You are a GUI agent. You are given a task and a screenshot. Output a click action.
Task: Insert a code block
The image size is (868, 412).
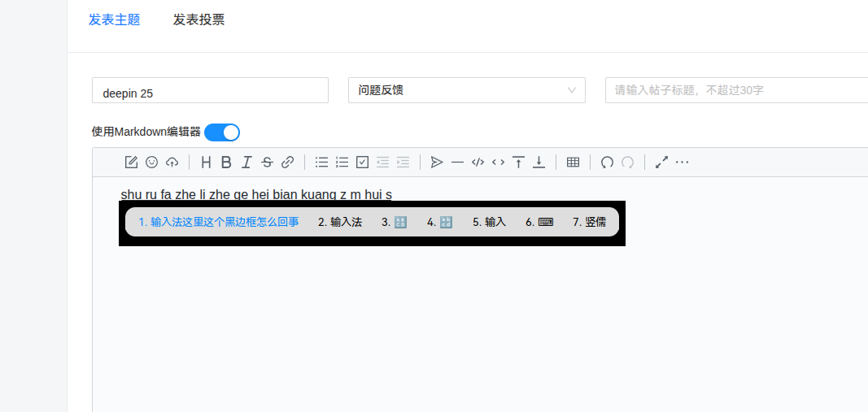point(478,162)
